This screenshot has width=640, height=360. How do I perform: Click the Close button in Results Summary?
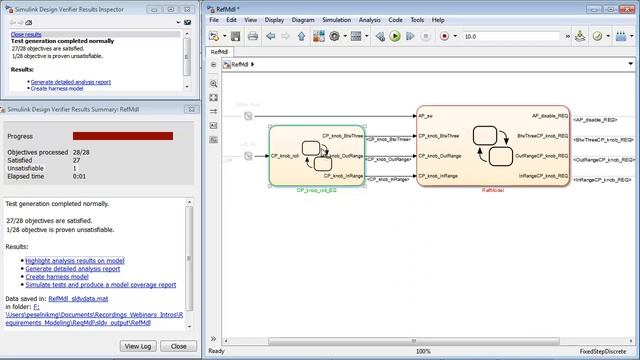(x=178, y=346)
